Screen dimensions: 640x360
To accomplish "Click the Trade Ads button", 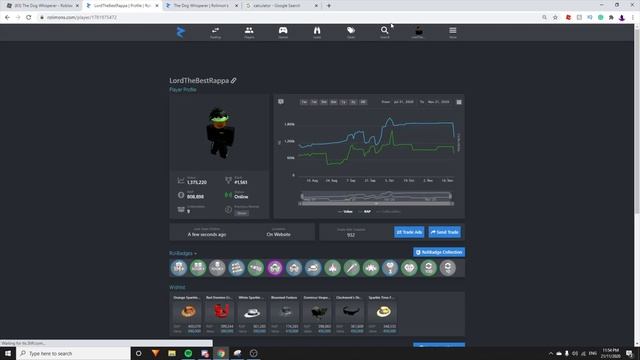I will 409,232.
